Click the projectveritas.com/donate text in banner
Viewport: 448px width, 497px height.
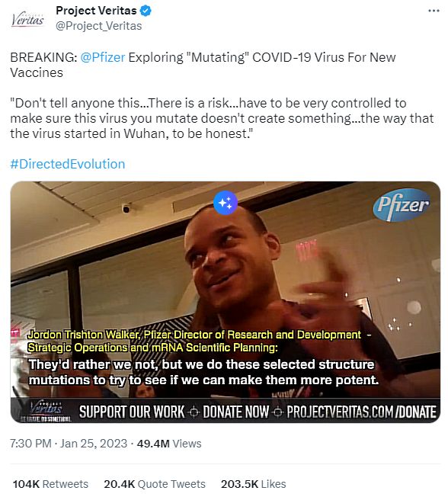click(x=361, y=412)
